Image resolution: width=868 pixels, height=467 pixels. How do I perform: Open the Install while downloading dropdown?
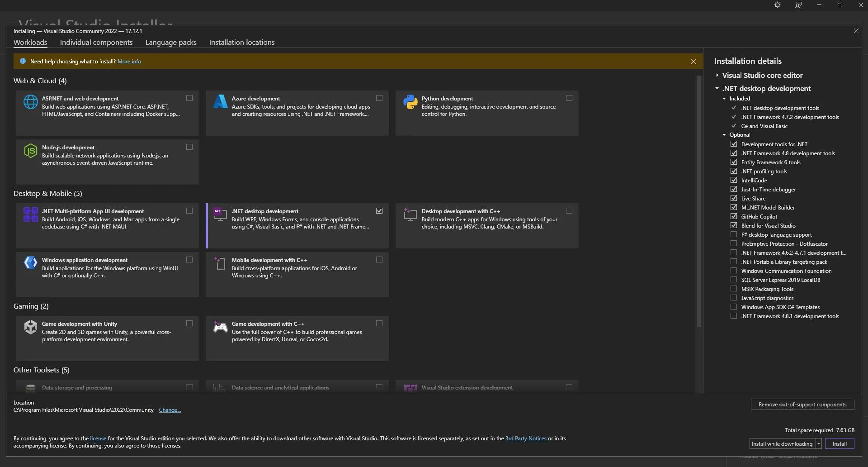820,443
